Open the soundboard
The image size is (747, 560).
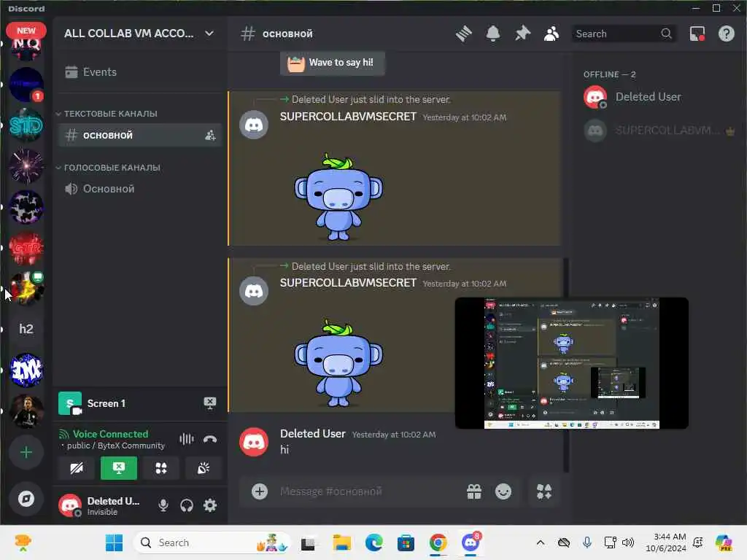204,468
